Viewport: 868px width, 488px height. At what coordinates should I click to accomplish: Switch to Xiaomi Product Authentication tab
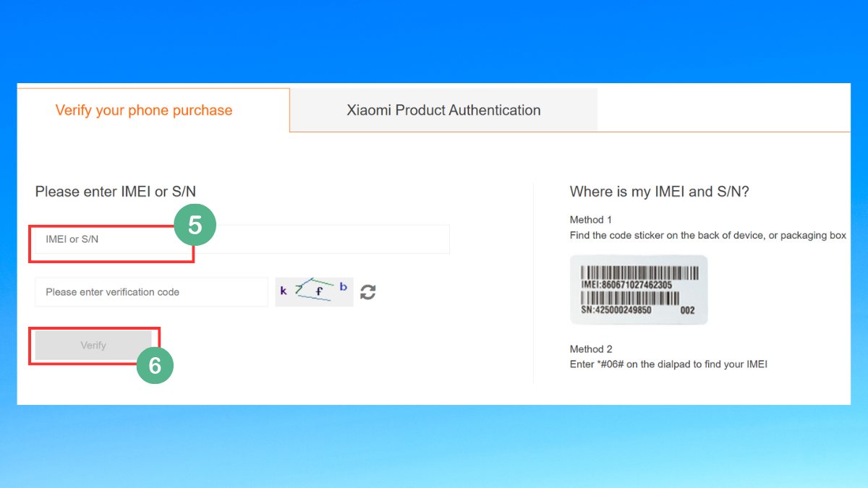(443, 111)
